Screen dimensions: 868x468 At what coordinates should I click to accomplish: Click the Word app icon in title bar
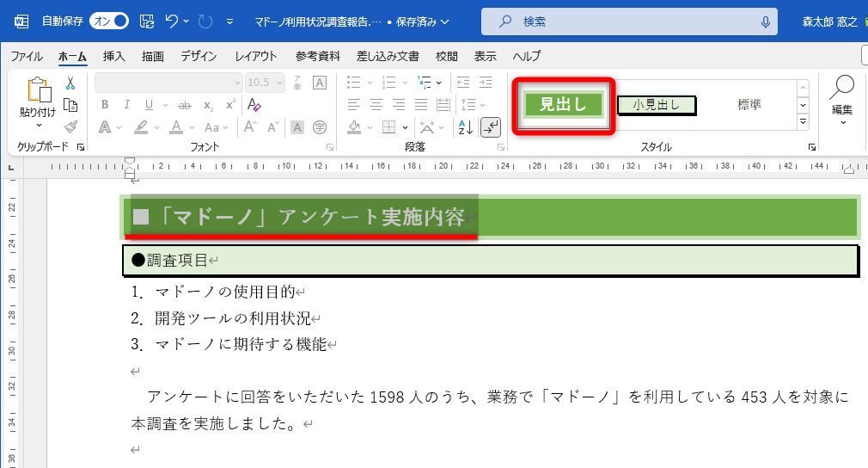[21, 22]
